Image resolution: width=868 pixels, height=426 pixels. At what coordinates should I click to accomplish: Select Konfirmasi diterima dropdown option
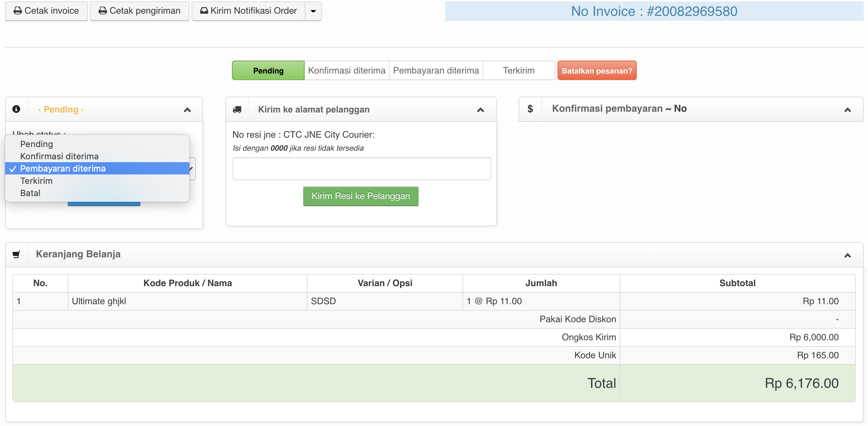click(59, 156)
